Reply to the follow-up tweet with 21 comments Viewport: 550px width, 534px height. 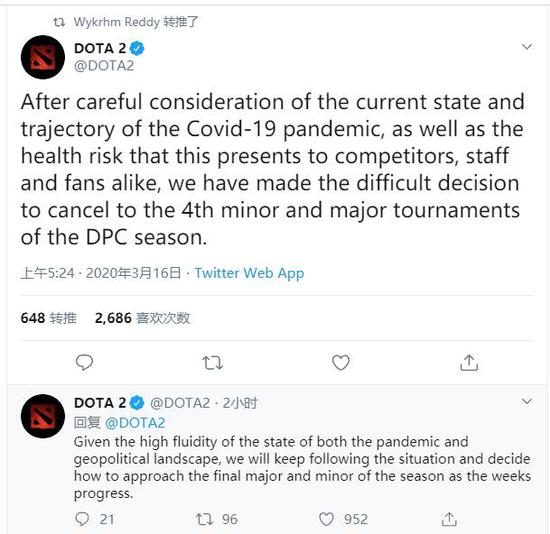point(82,519)
